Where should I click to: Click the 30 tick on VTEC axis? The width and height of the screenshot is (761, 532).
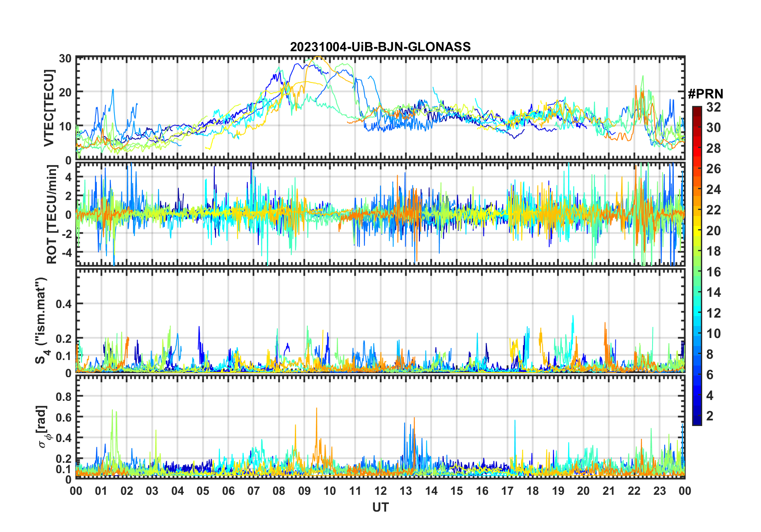(x=65, y=58)
